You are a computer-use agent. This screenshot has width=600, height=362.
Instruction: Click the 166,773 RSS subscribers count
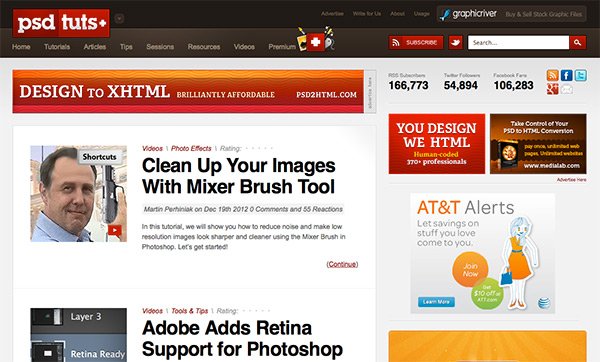(x=408, y=85)
